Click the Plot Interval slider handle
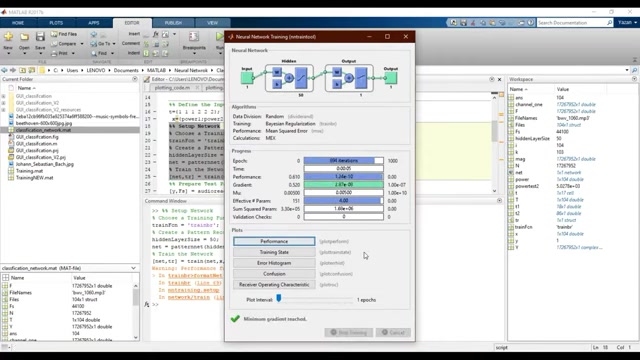The image size is (640, 360). [x=279, y=298]
